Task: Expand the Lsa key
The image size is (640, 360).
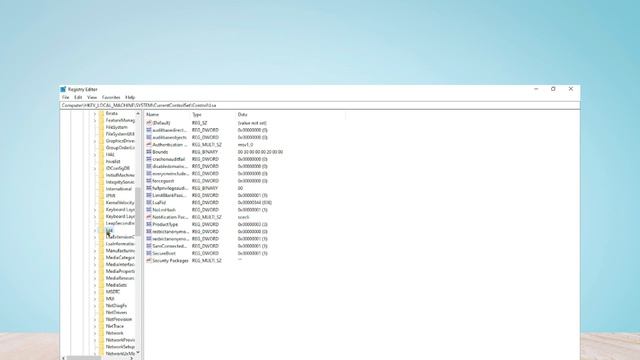Action: point(95,230)
